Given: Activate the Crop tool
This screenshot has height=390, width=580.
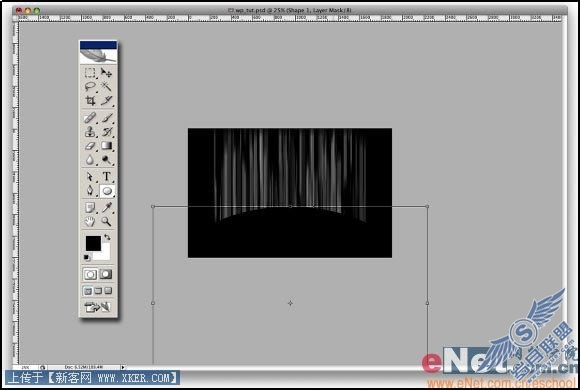Looking at the screenshot, I should 90,101.
